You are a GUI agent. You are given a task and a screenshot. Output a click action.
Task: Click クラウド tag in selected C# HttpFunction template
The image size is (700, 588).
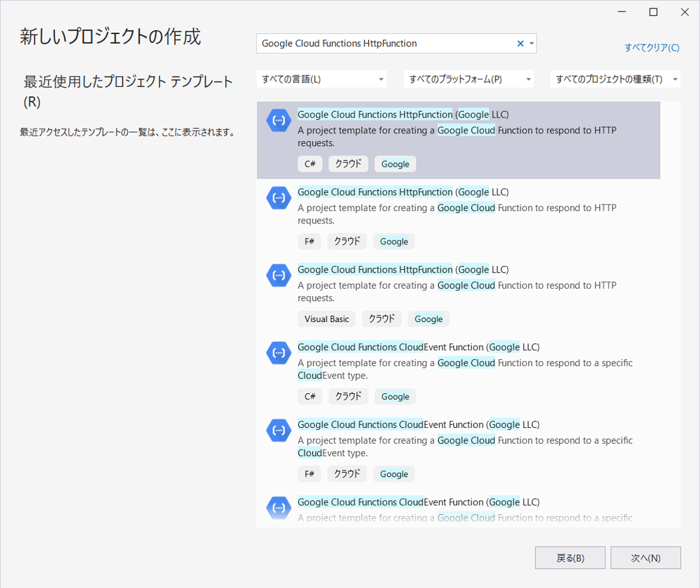point(348,164)
